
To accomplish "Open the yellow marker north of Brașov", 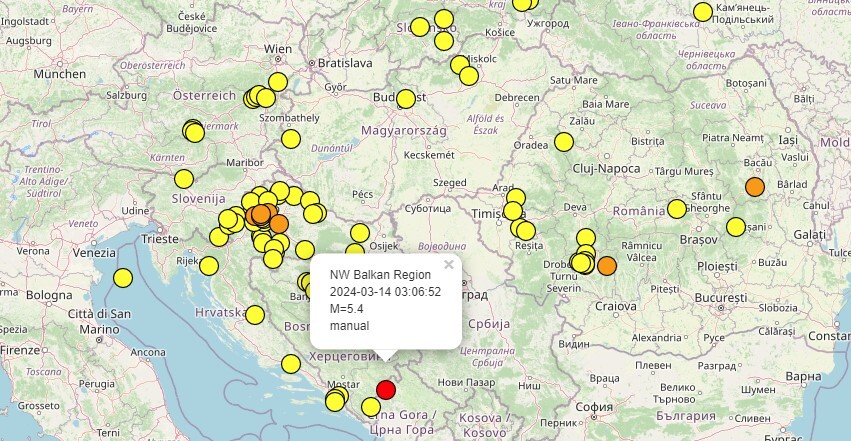I will click(677, 209).
